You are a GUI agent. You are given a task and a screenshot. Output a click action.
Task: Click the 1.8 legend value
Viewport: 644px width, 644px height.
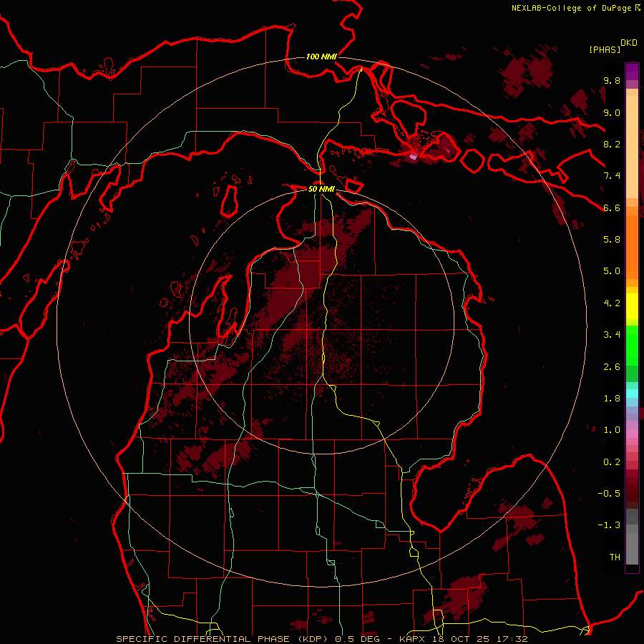[612, 399]
